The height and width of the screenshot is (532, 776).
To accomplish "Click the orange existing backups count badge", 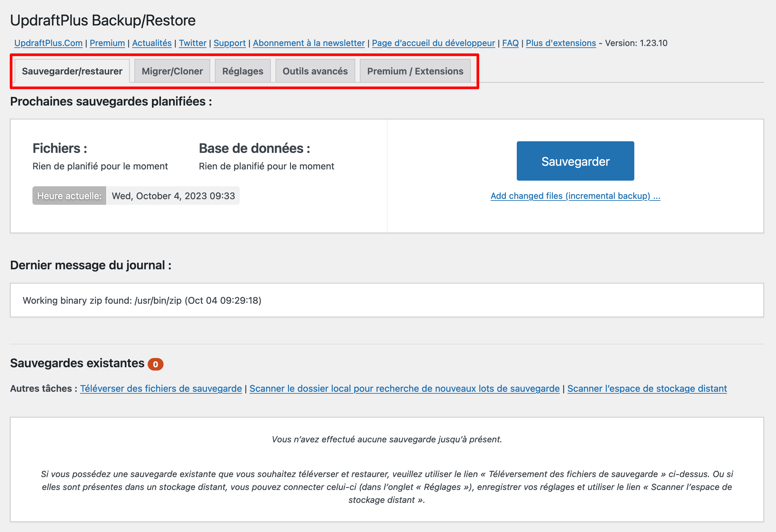I will tap(155, 364).
